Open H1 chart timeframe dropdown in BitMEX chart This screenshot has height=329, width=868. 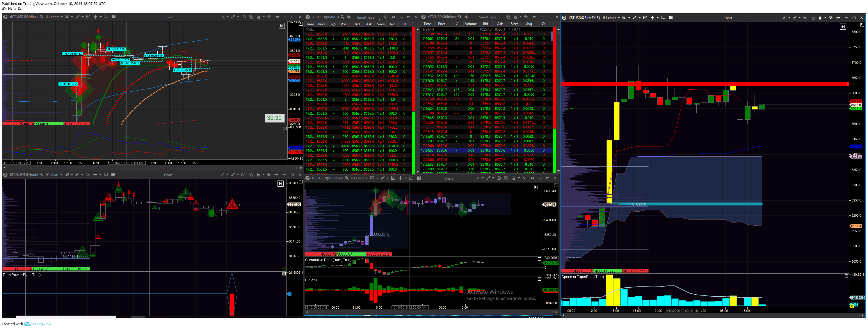click(x=611, y=18)
